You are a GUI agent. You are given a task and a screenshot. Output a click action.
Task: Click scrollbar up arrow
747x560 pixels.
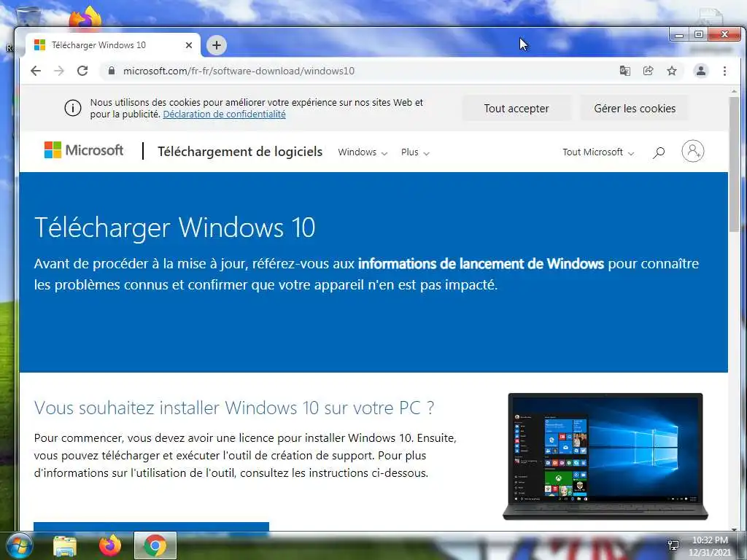[735, 91]
